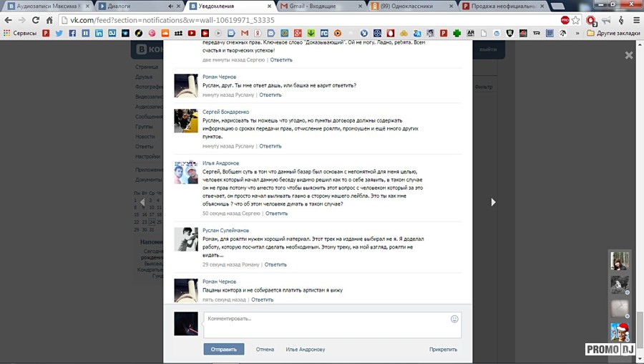644x364 pixels.
Task: Click the Отмена link
Action: (x=265, y=350)
